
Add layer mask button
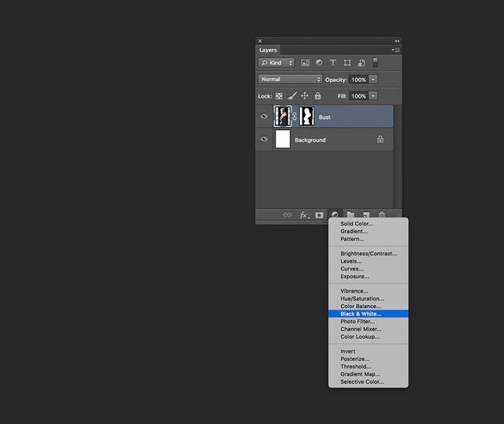point(319,214)
